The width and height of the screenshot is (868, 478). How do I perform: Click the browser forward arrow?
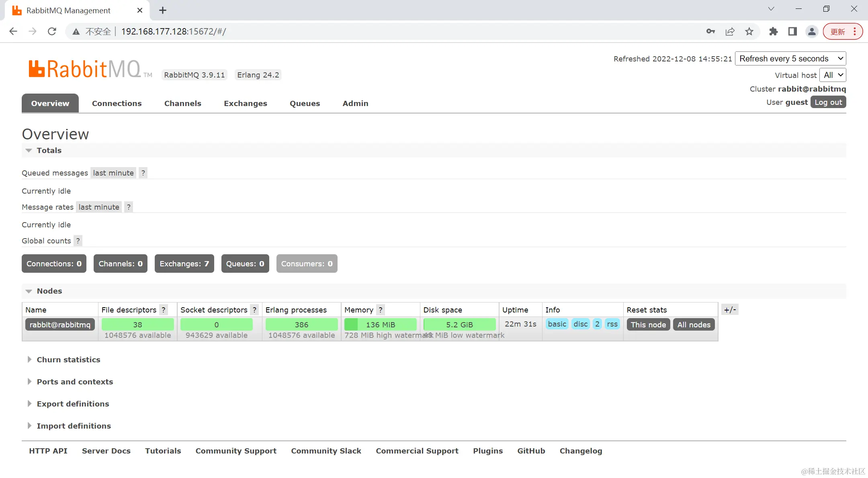pyautogui.click(x=33, y=31)
